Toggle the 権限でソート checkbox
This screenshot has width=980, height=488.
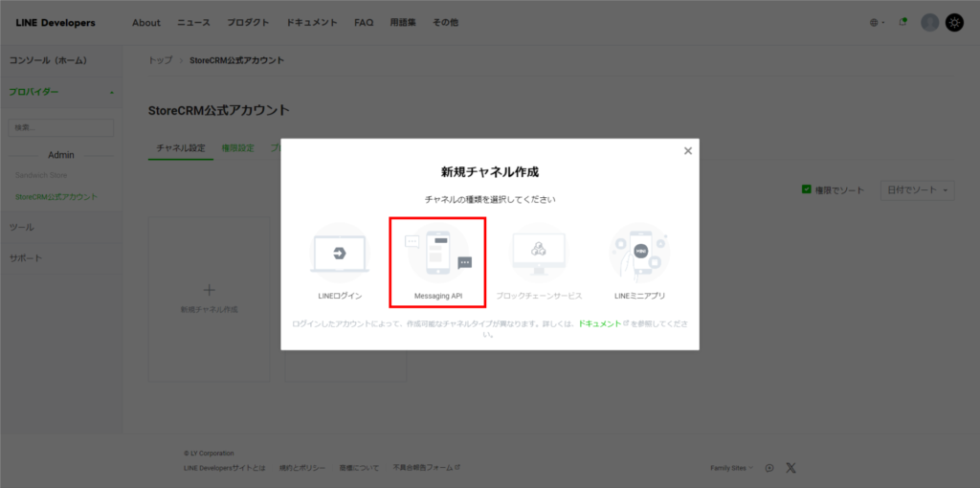(806, 189)
